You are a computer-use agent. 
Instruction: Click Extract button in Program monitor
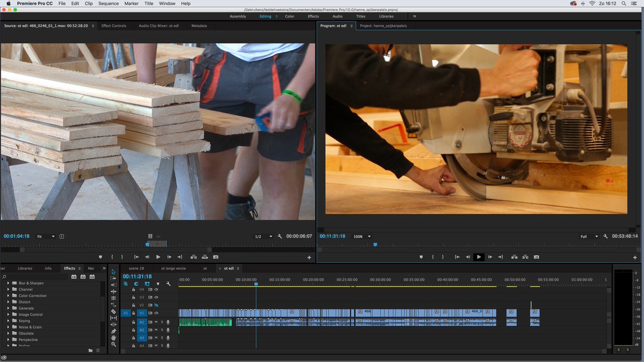tap(525, 257)
